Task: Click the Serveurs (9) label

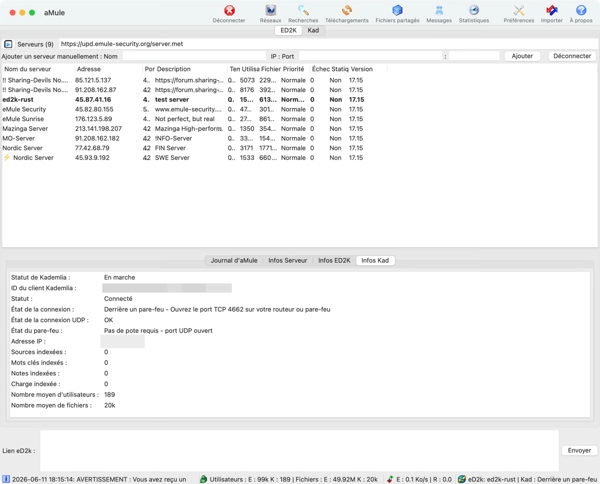Action: click(35, 44)
